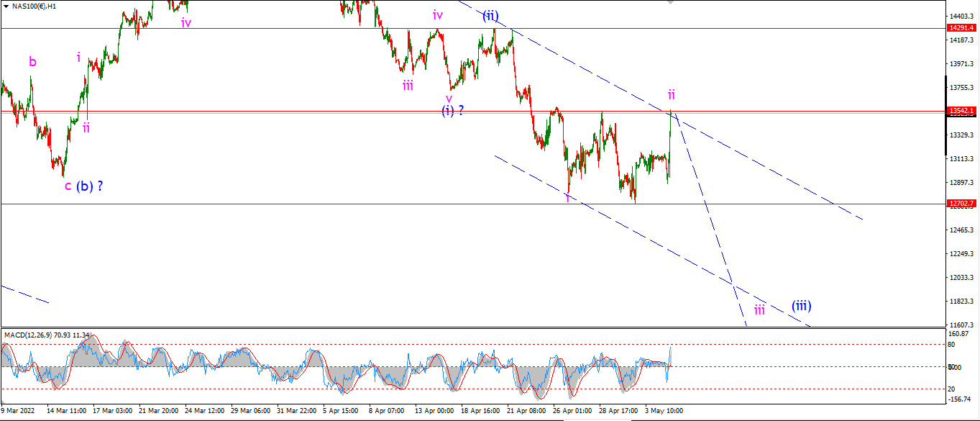Select the blue (iii) wave label
Viewport: 980px width, 421px height.
pos(802,306)
